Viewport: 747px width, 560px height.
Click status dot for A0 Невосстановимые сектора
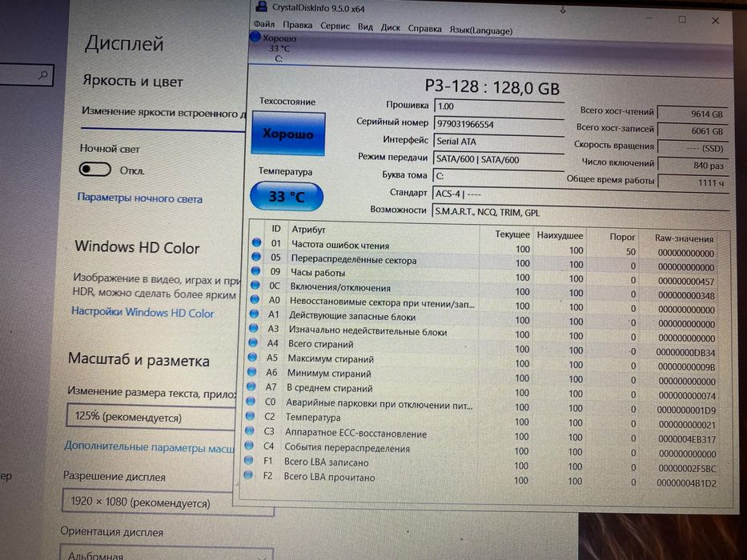(x=255, y=299)
